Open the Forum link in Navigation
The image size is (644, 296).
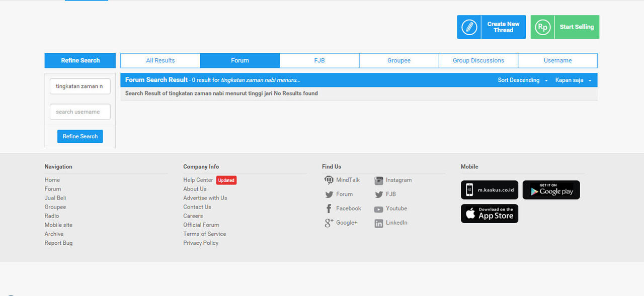(x=53, y=189)
